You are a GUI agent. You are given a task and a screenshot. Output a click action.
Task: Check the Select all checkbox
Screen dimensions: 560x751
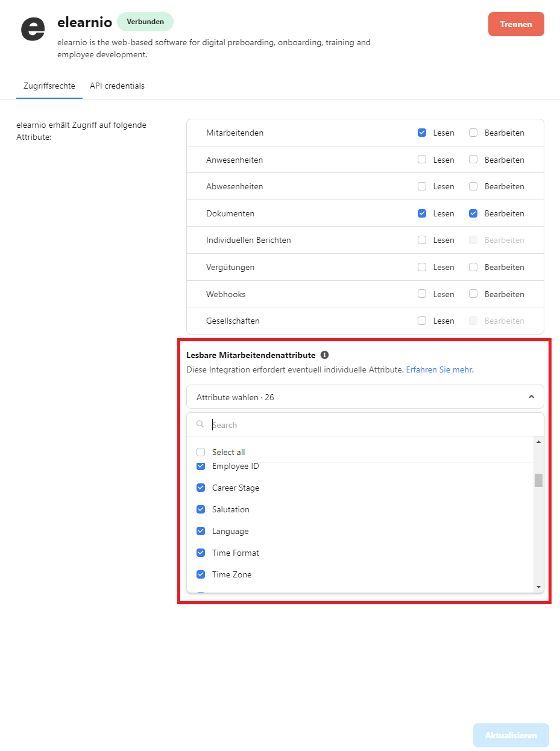coord(201,452)
